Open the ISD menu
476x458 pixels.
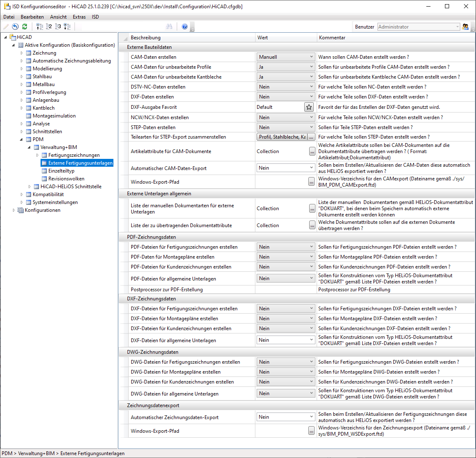[x=95, y=17]
